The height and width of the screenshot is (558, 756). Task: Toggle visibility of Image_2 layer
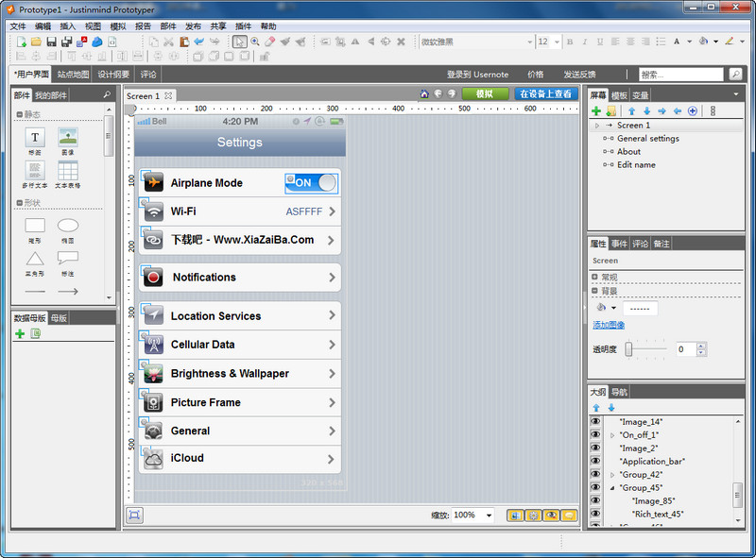pos(595,448)
